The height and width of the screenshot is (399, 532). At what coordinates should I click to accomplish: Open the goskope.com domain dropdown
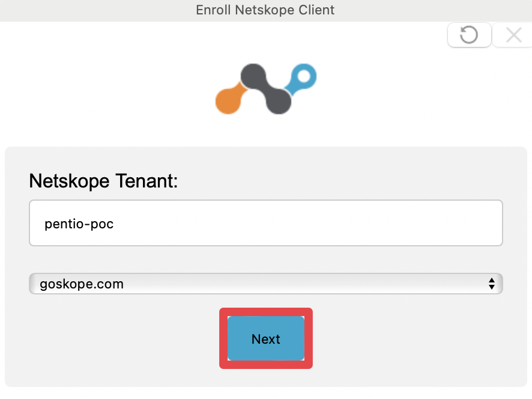click(x=265, y=284)
